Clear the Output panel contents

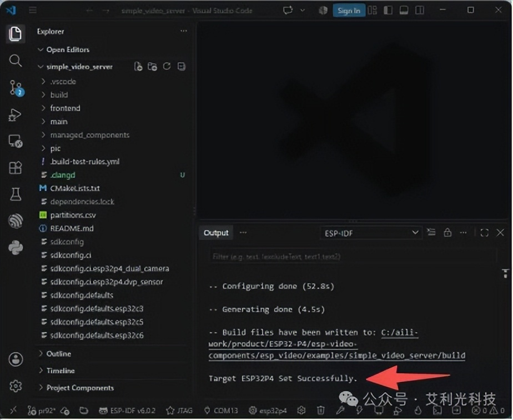pos(431,232)
